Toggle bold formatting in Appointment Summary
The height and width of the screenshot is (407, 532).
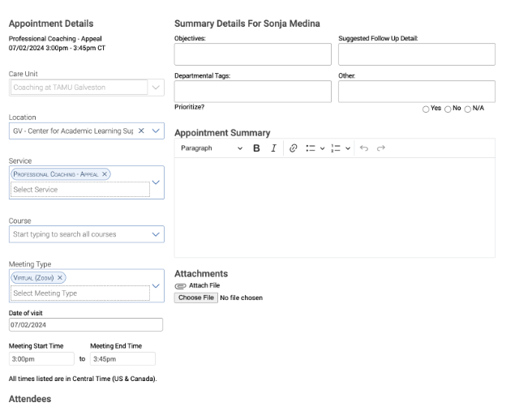(x=256, y=148)
